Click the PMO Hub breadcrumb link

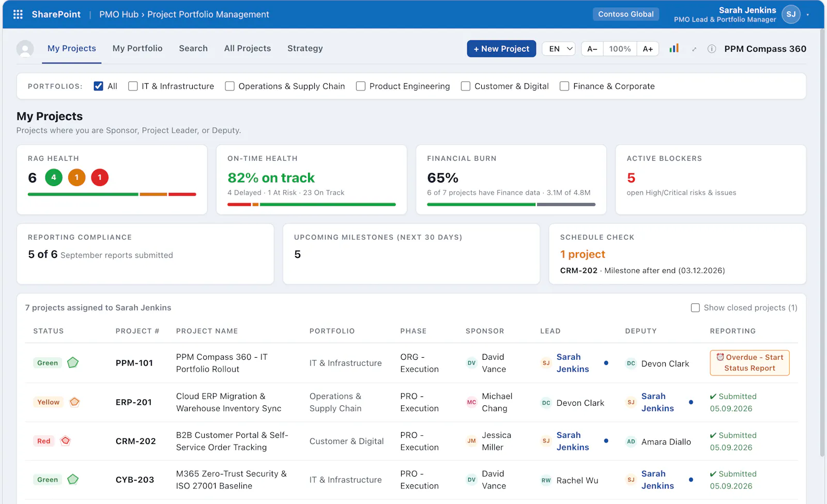pos(119,14)
